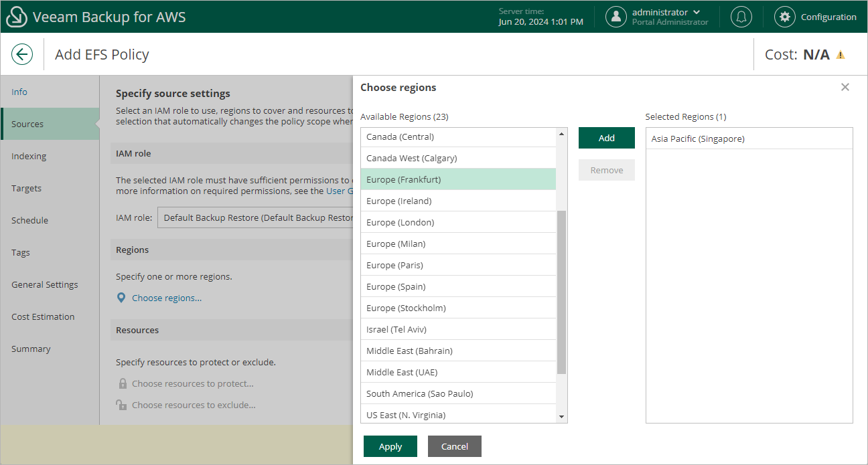
Task: Select US East (N. Virginia) region
Action: 458,413
